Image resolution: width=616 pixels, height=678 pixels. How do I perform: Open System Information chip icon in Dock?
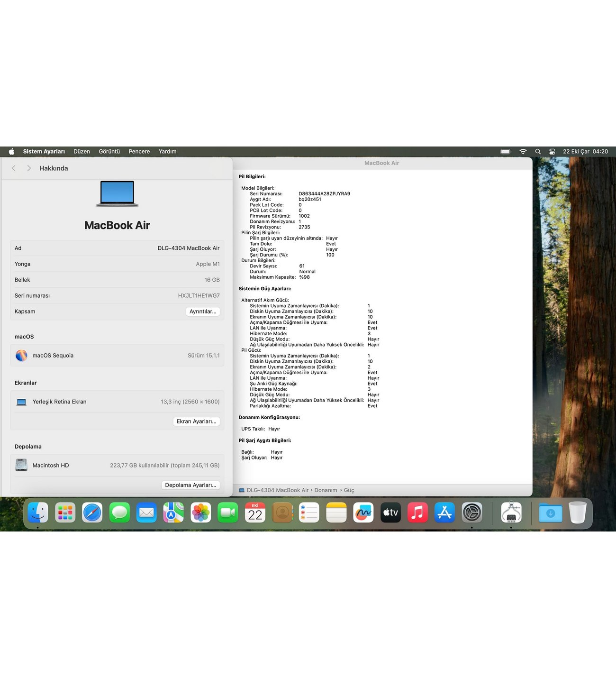click(511, 513)
